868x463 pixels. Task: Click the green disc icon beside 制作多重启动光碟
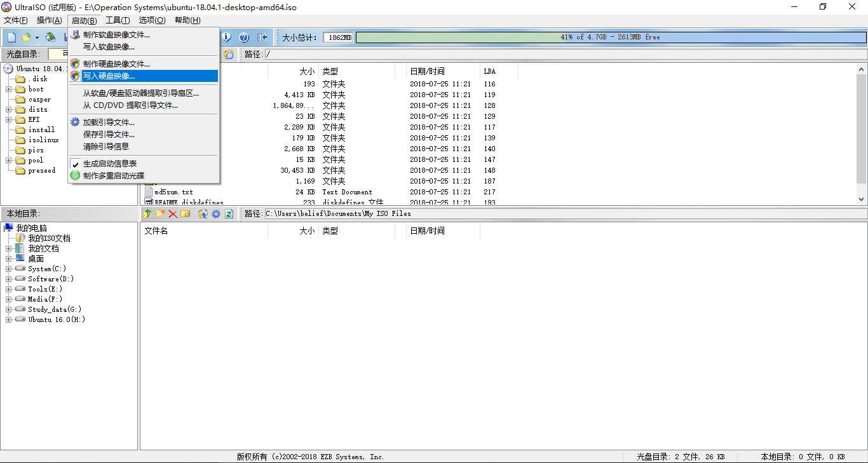[x=75, y=175]
